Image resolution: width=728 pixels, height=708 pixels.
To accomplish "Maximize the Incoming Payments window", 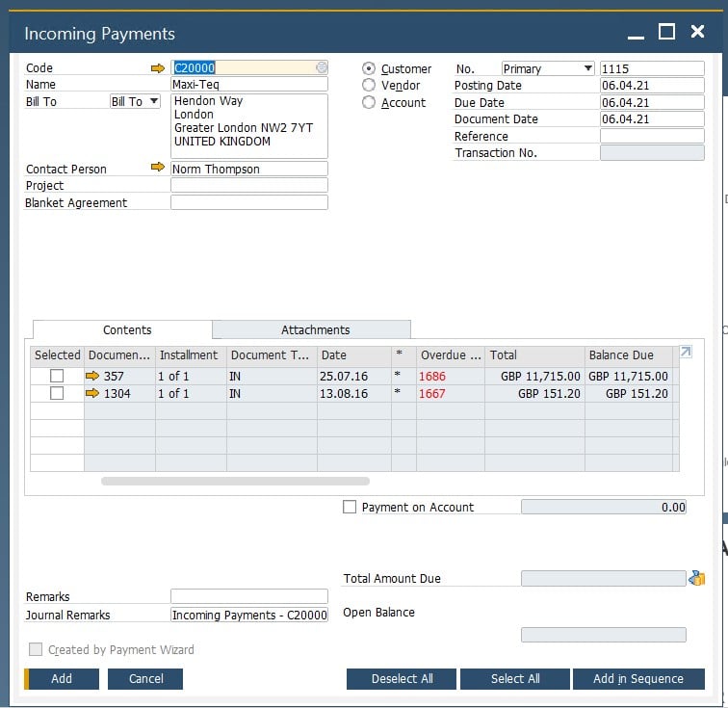I will pos(666,32).
